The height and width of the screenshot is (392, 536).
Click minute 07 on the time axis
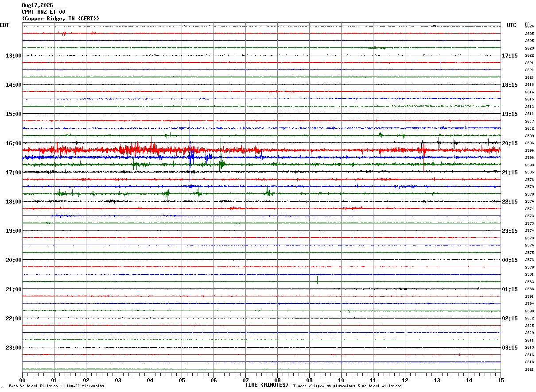[246, 380]
